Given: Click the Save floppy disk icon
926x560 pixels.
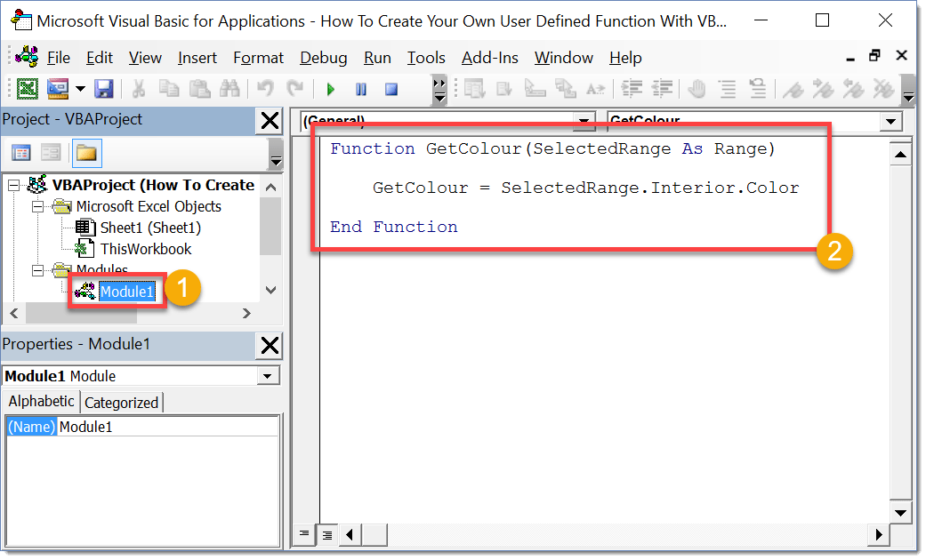Looking at the screenshot, I should point(104,89).
